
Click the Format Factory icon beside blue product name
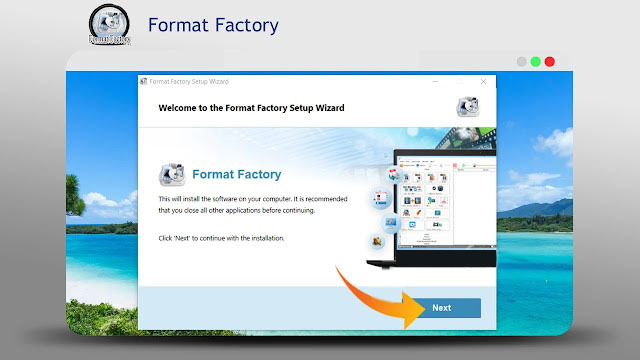click(172, 174)
